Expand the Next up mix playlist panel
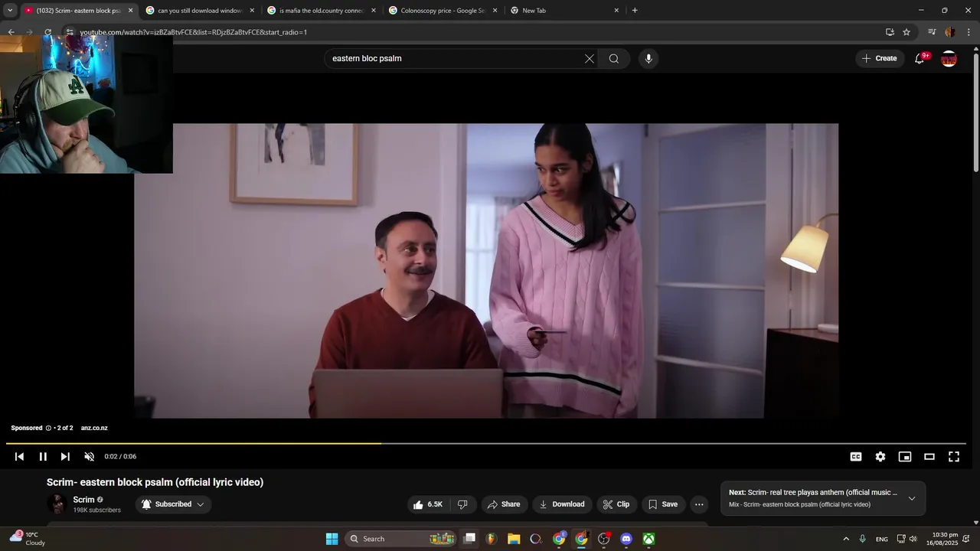The width and height of the screenshot is (980, 551). pos(911,498)
